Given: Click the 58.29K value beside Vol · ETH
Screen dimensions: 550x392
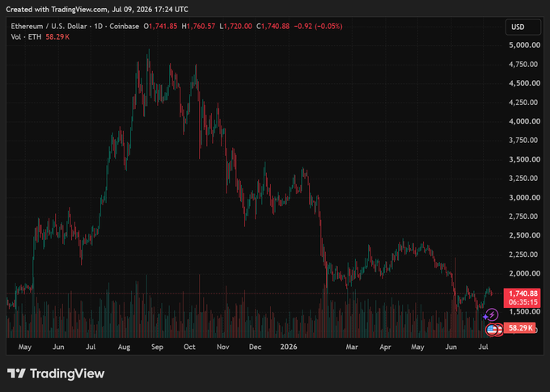Looking at the screenshot, I should coord(57,37).
